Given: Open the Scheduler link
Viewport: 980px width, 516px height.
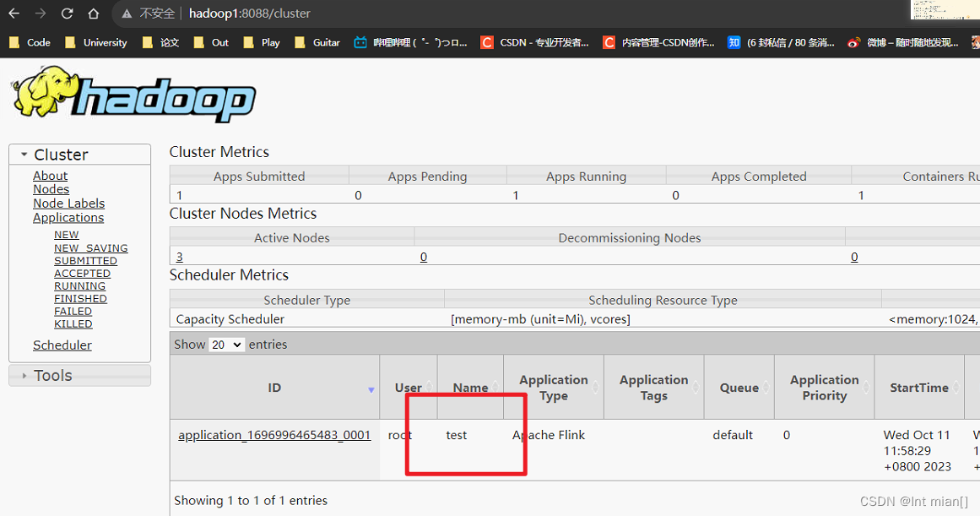Looking at the screenshot, I should click(62, 345).
